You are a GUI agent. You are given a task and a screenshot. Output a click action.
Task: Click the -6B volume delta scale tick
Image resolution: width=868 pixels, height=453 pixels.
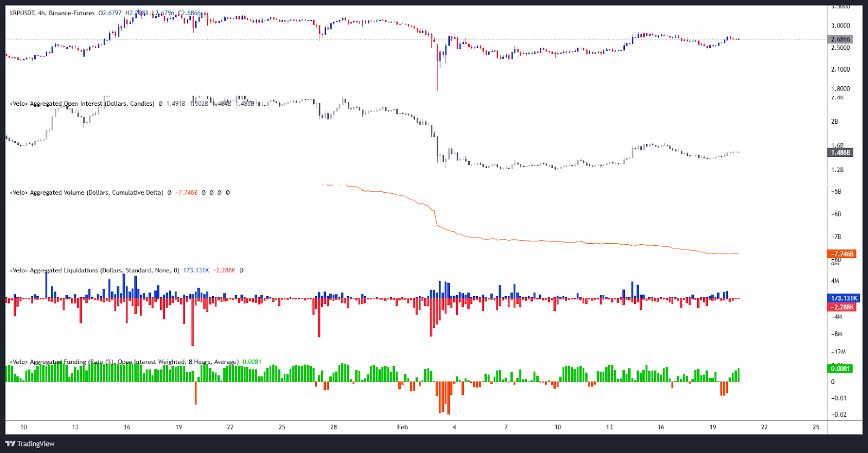(x=836, y=214)
